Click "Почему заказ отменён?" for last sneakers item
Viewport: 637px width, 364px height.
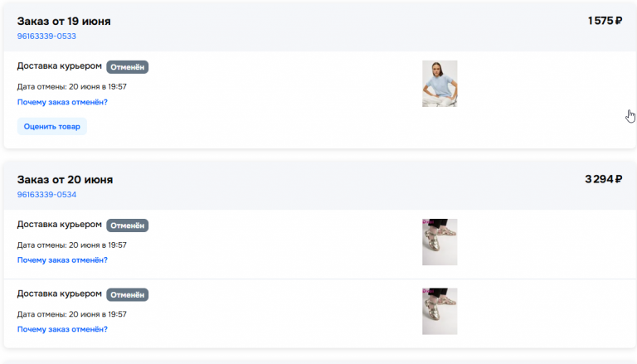point(62,329)
